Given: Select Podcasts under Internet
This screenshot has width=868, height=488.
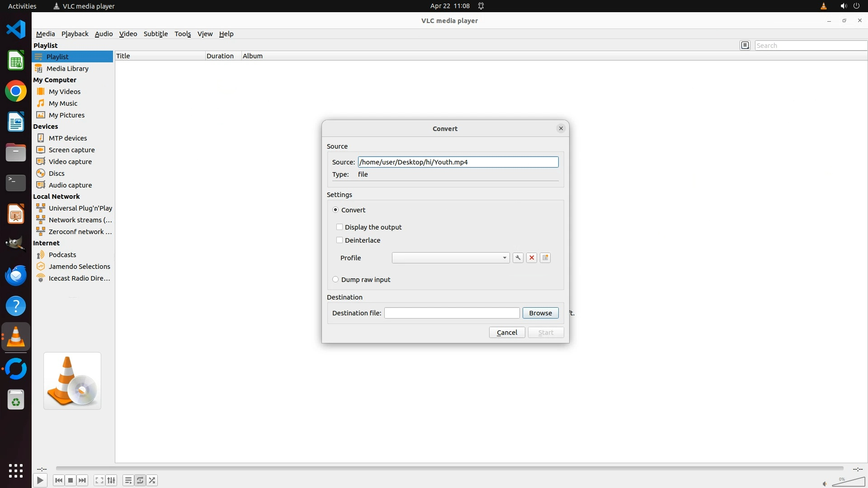Looking at the screenshot, I should tap(62, 254).
